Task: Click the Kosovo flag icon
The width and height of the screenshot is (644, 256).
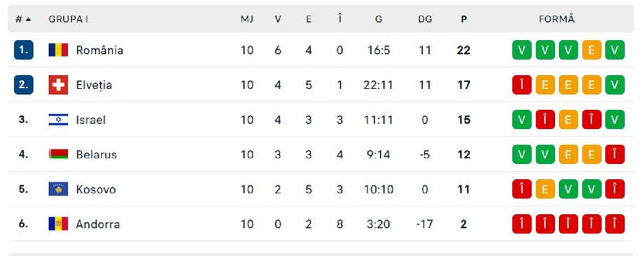Action: [x=58, y=189]
